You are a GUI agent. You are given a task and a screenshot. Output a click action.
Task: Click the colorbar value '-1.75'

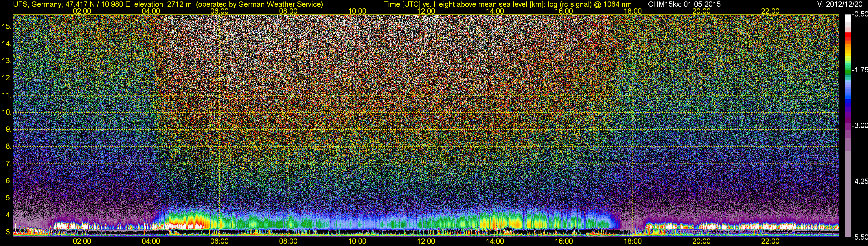coord(860,70)
